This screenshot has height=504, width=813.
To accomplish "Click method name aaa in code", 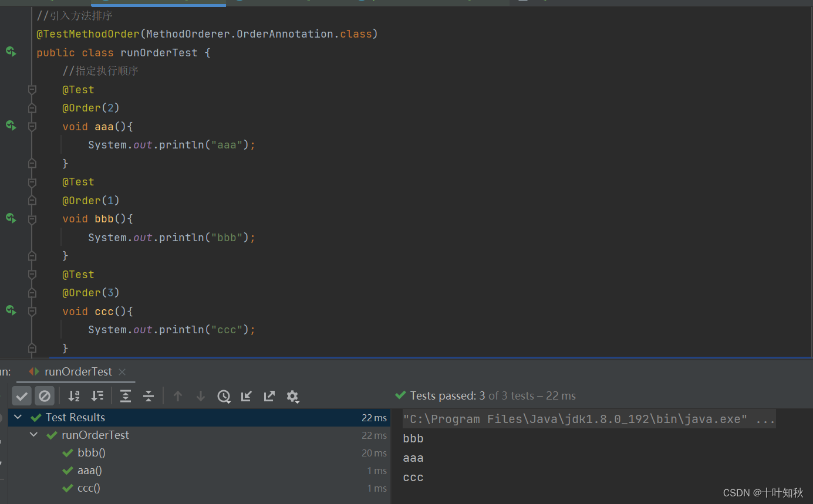I will (x=104, y=127).
